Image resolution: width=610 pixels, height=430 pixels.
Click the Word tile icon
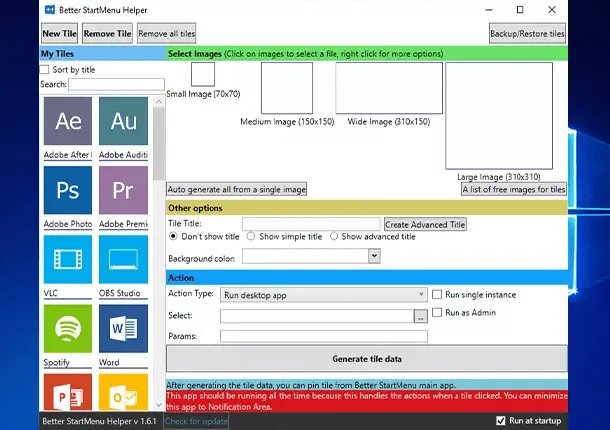click(x=124, y=328)
